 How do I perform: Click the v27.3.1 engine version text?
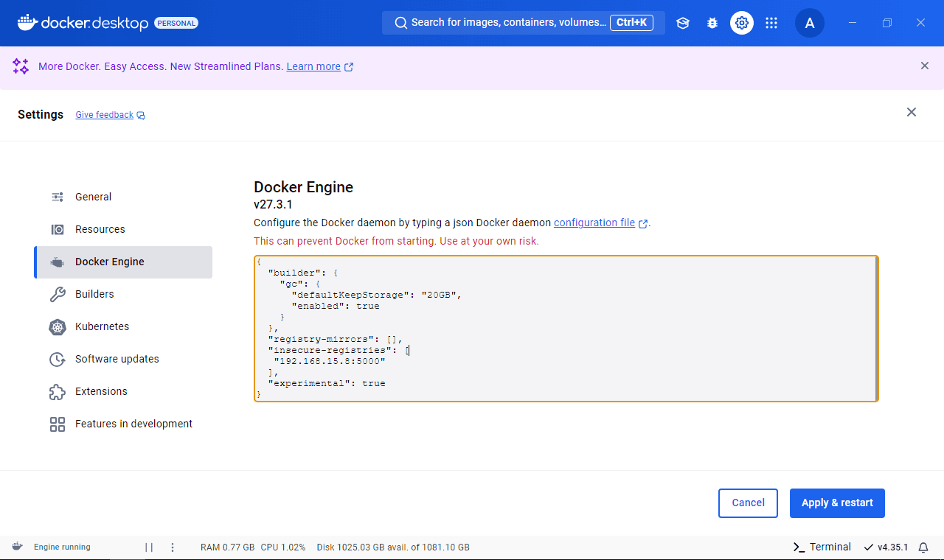(273, 204)
